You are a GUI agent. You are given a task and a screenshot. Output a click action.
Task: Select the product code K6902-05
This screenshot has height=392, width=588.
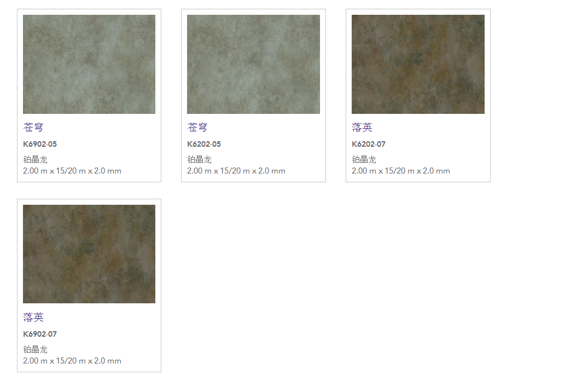click(40, 145)
